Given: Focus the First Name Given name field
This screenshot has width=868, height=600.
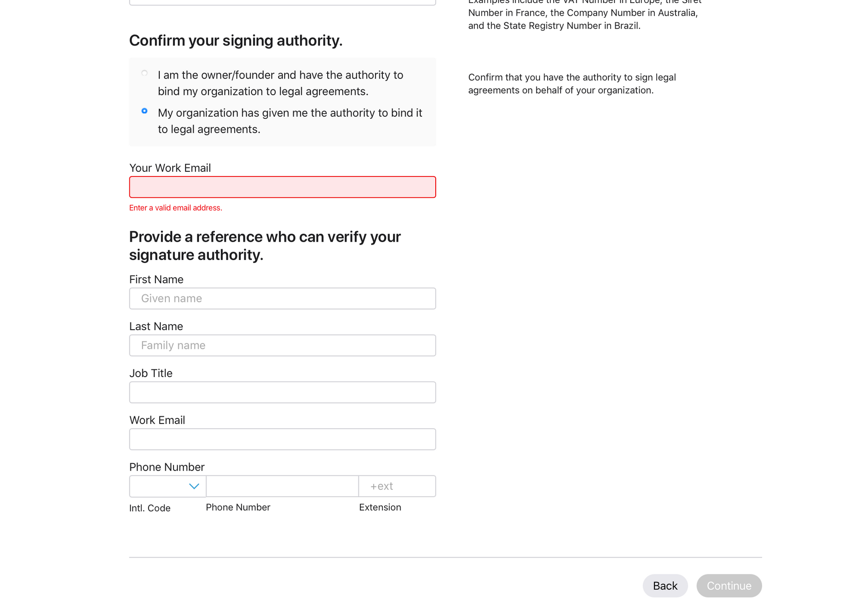Looking at the screenshot, I should point(282,298).
